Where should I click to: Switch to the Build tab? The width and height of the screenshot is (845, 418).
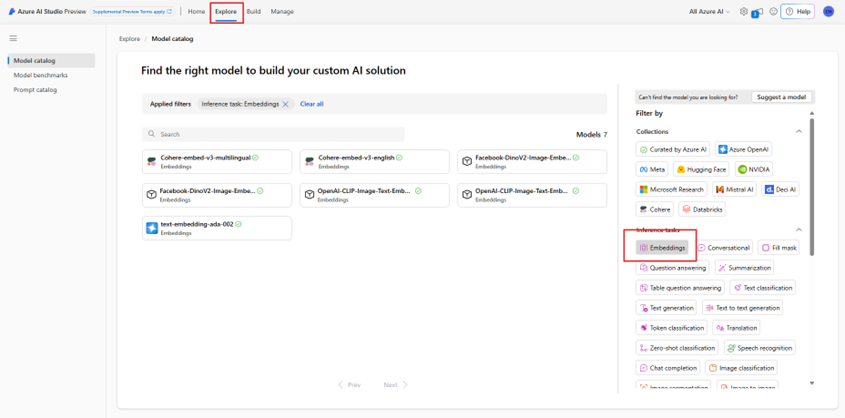point(254,12)
